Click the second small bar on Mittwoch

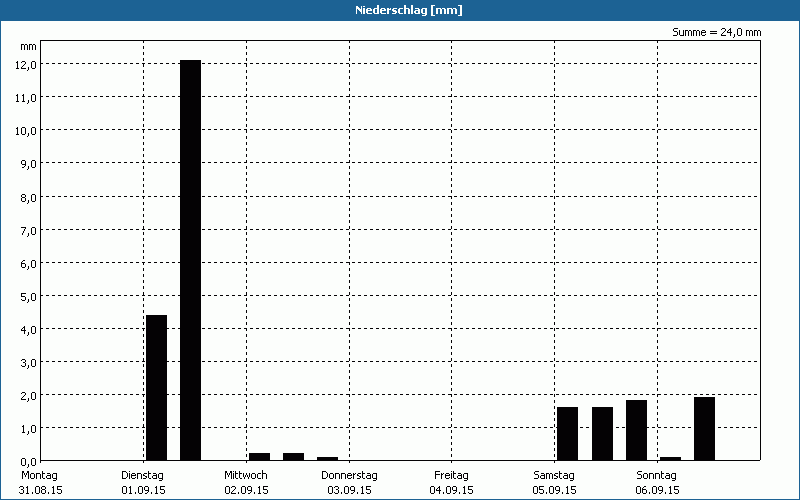(293, 457)
